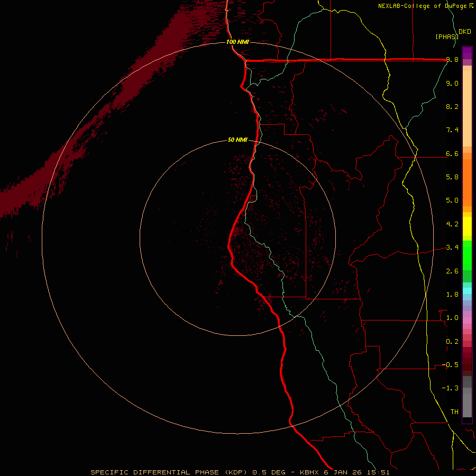Image resolution: width=476 pixels, height=476 pixels.
Task: Click the 4.2 scale value
Action: tap(452, 224)
